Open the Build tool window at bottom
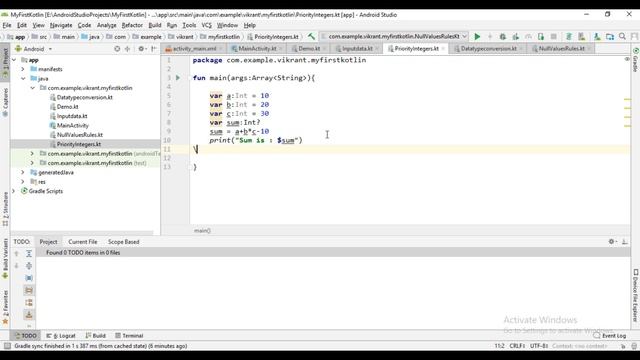The width and height of the screenshot is (640, 360). (x=96, y=336)
